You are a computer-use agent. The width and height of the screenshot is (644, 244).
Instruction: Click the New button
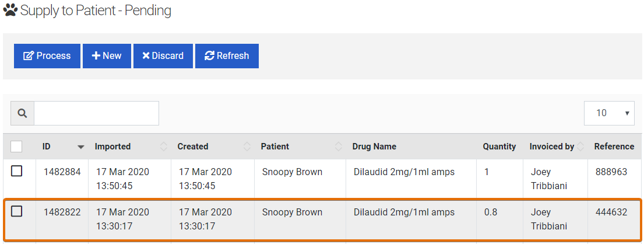pos(107,56)
